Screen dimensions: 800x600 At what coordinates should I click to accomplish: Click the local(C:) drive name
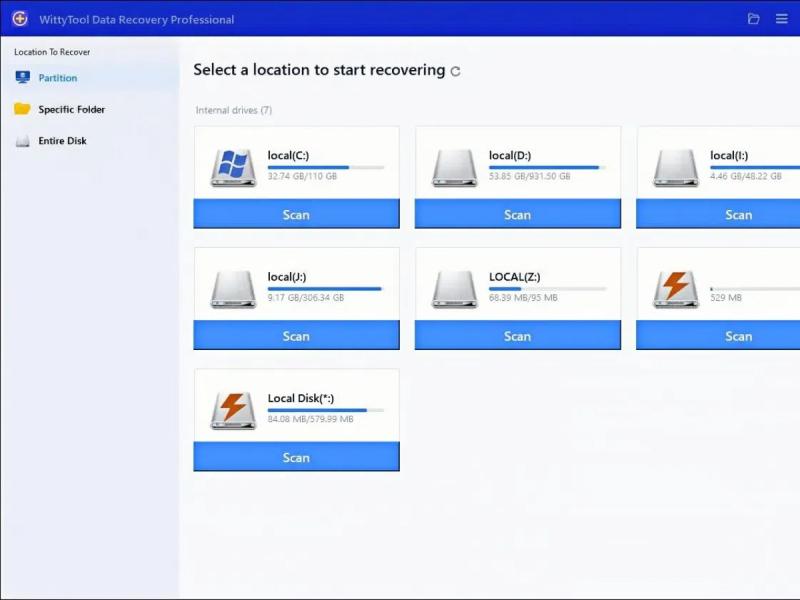pos(288,155)
